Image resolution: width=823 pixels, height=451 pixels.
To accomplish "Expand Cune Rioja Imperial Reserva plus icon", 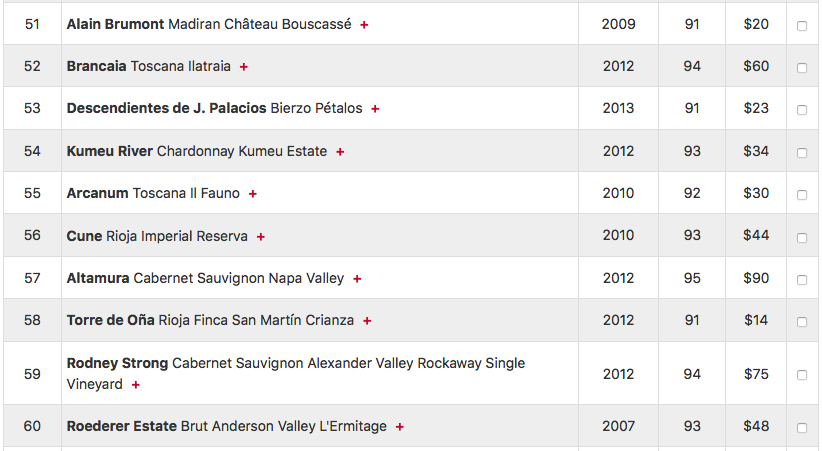I will click(x=261, y=237).
